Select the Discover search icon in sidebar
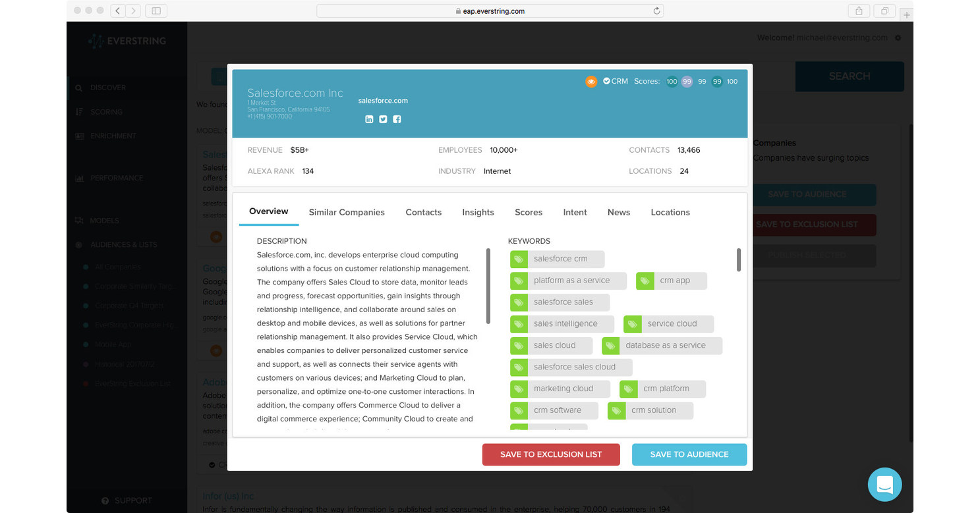This screenshot has height=513, width=980. pos(79,87)
